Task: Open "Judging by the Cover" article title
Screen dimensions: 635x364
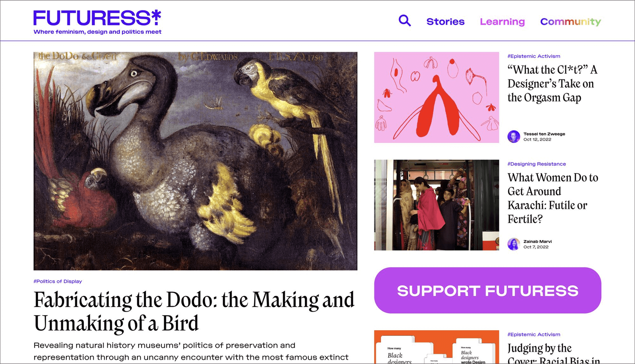Action: (x=554, y=353)
